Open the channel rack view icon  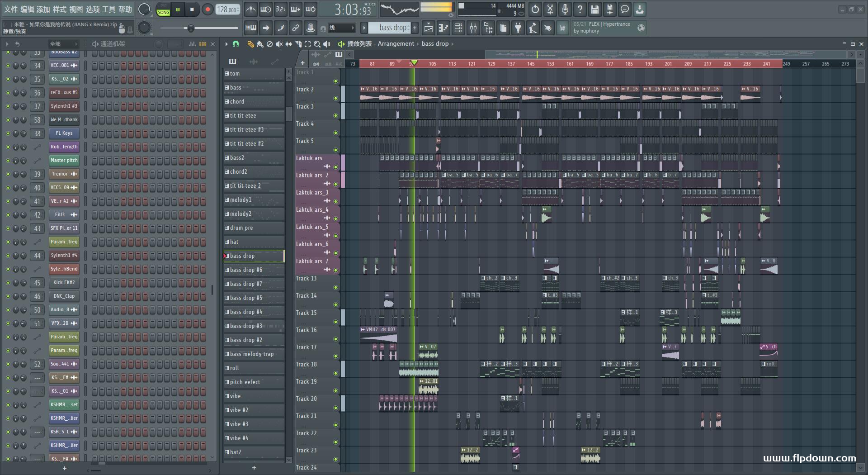coord(458,28)
